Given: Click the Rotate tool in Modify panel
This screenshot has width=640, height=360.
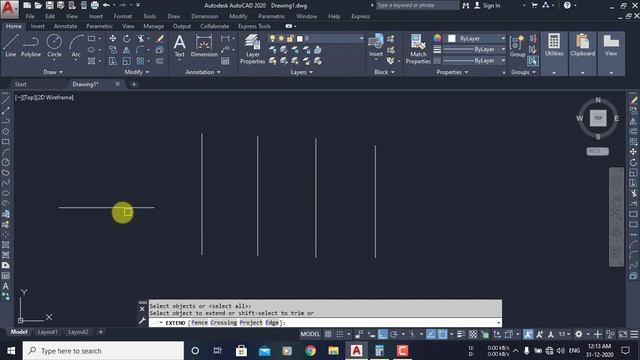Looking at the screenshot, I should pos(127,39).
